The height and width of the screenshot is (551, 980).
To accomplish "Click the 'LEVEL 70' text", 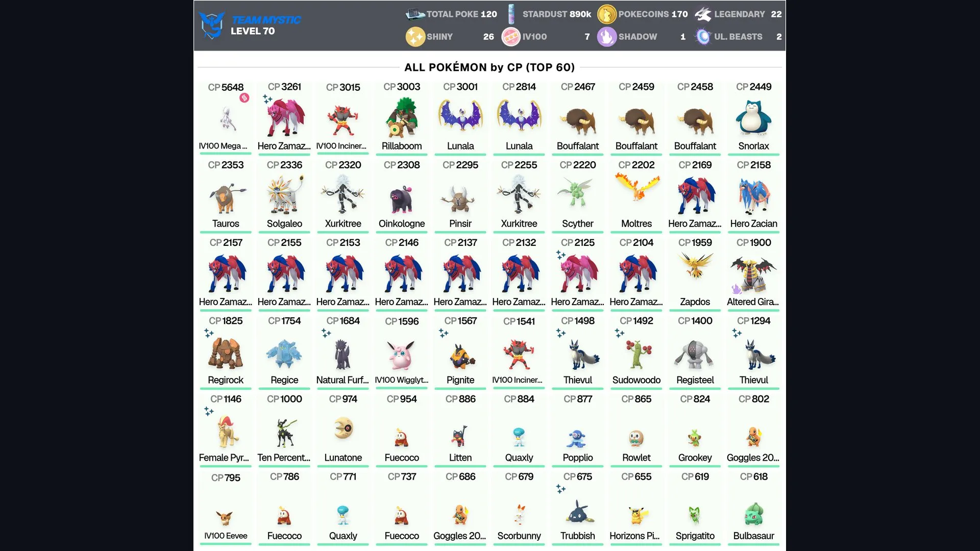I will (x=253, y=31).
